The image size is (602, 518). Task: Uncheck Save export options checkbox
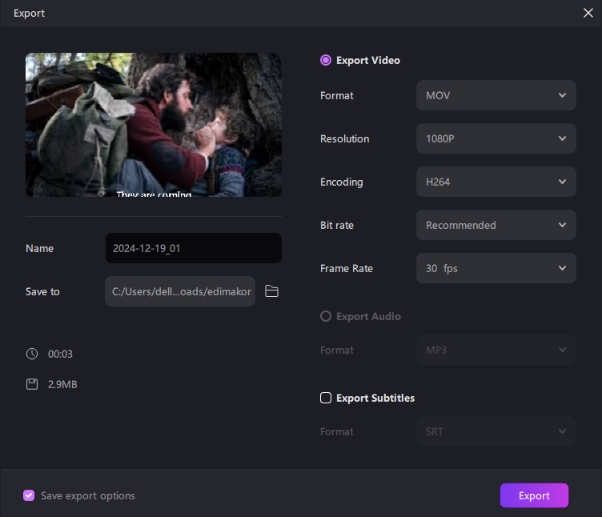[29, 496]
